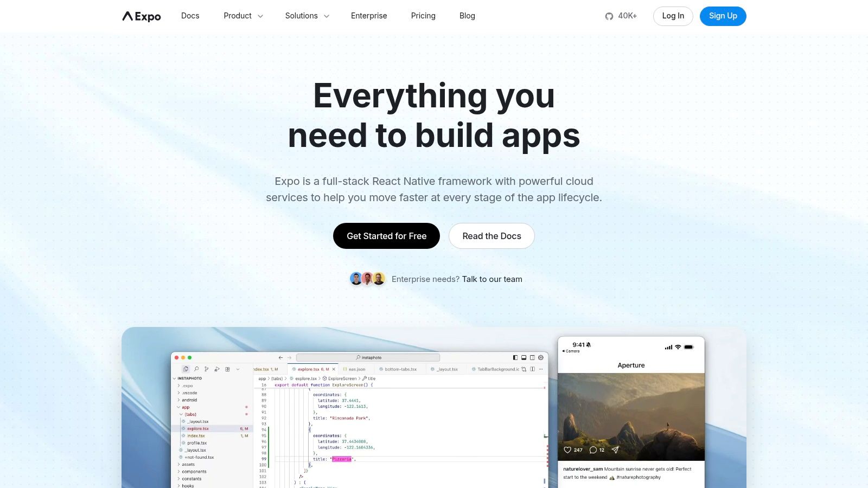Click the paper plane share icon
The height and width of the screenshot is (488, 868).
click(x=615, y=450)
